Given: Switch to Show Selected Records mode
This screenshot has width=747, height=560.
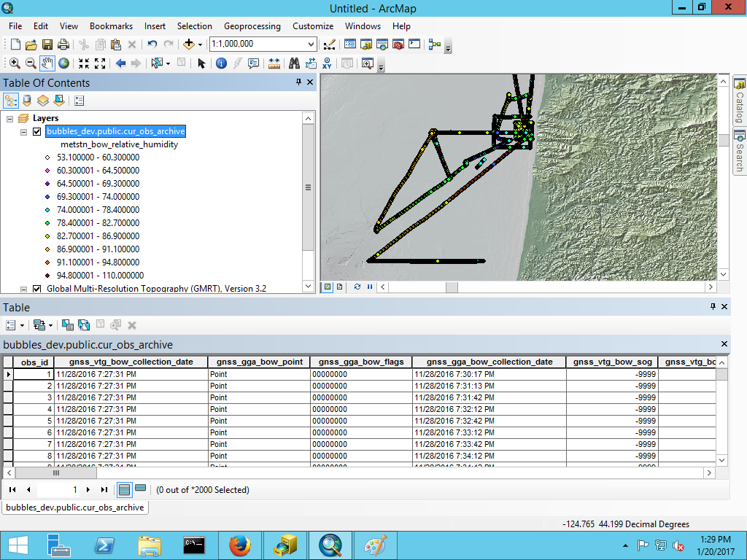Looking at the screenshot, I should tap(141, 489).
